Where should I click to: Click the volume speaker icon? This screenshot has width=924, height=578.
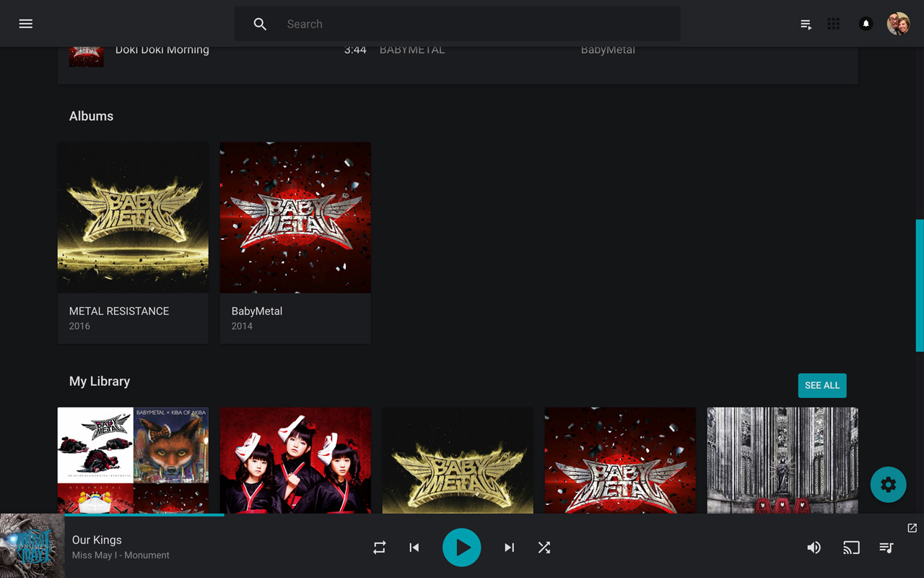coord(814,548)
